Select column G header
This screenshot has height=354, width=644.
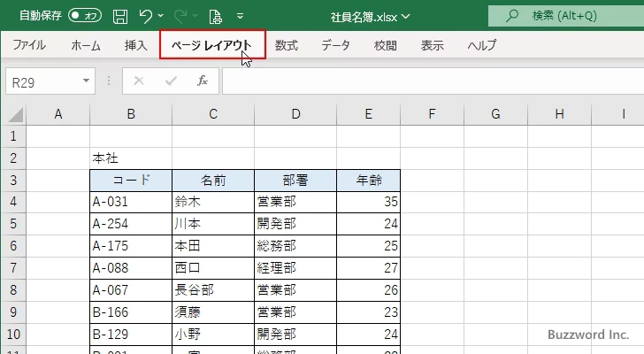tap(495, 114)
